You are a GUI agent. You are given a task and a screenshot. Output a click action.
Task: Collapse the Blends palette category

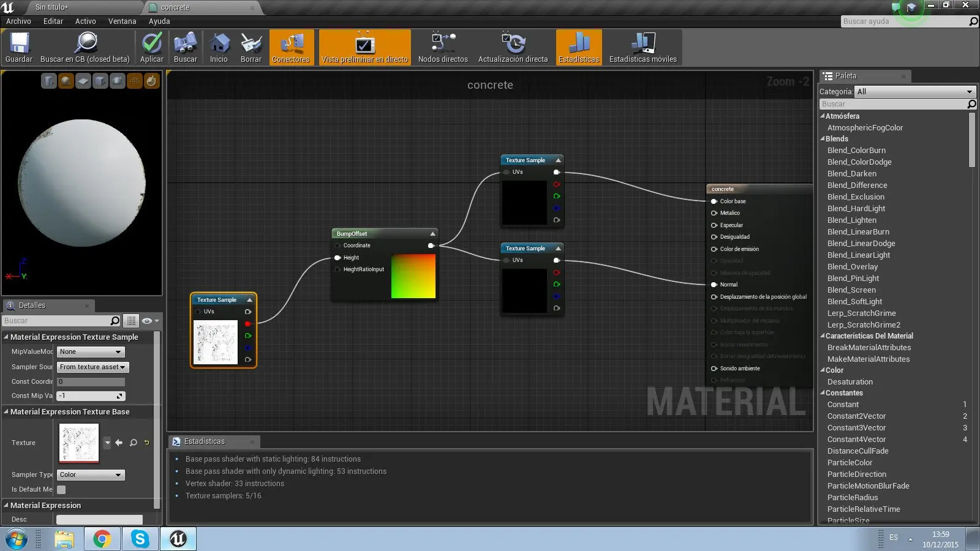823,139
